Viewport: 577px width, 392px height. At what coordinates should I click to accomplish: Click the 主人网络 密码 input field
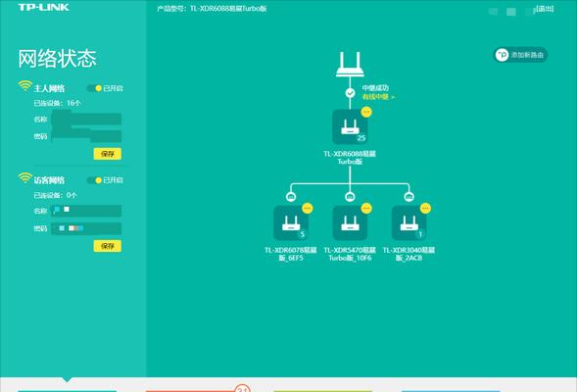point(86,136)
